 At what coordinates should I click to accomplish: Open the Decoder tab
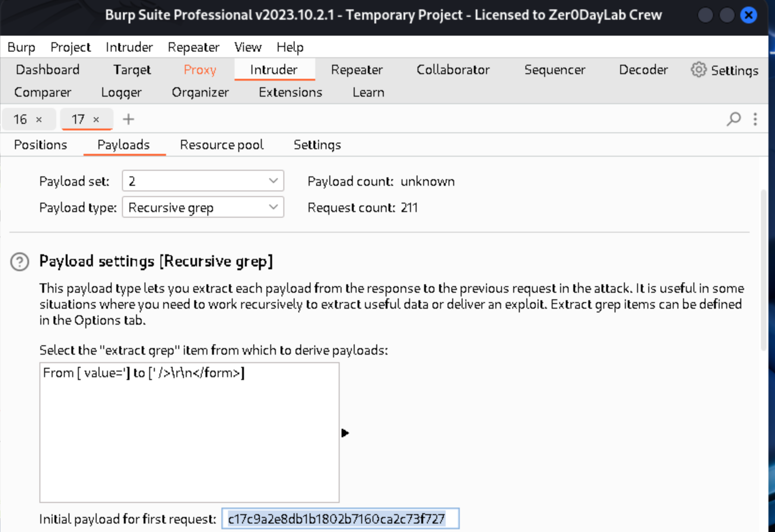643,70
